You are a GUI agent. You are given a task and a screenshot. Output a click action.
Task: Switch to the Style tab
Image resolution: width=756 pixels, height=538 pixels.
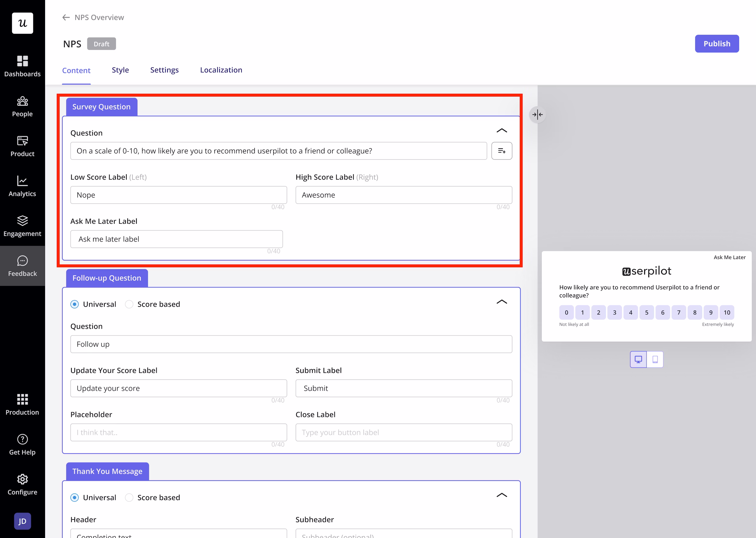point(120,70)
